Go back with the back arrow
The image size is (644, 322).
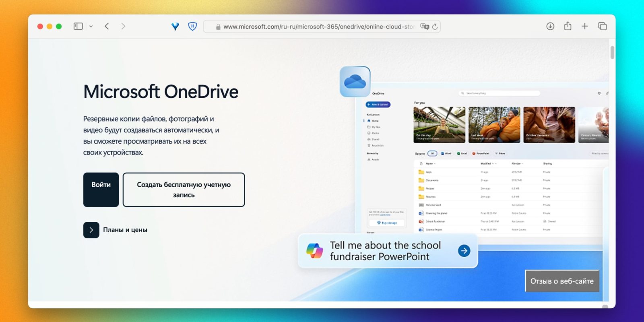tap(107, 26)
